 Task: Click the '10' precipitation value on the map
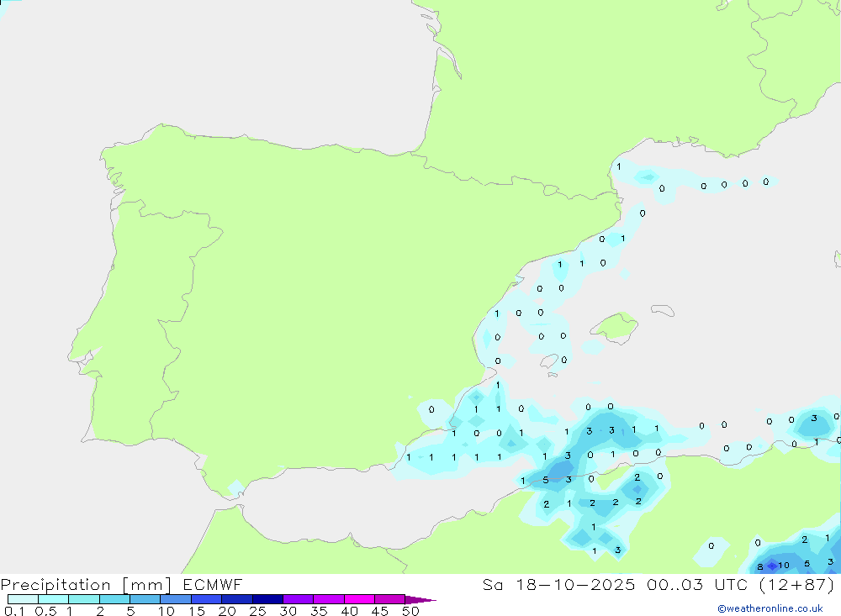click(784, 565)
